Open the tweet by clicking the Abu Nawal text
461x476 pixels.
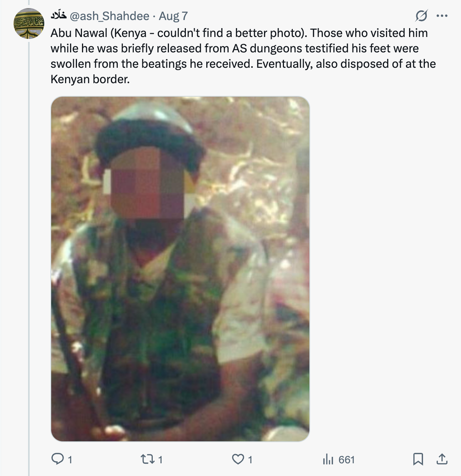coord(79,33)
